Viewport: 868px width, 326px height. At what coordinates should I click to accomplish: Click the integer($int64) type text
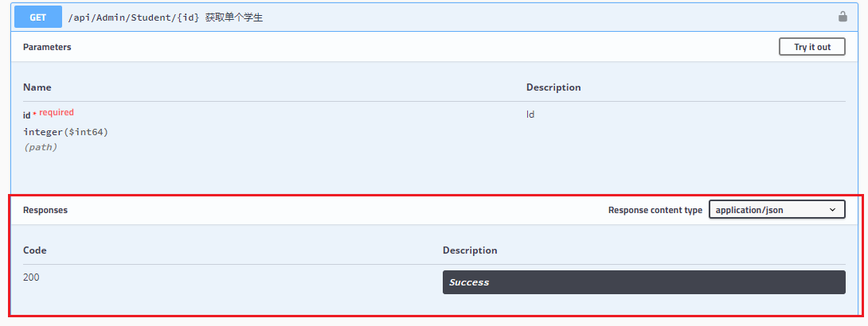point(65,132)
